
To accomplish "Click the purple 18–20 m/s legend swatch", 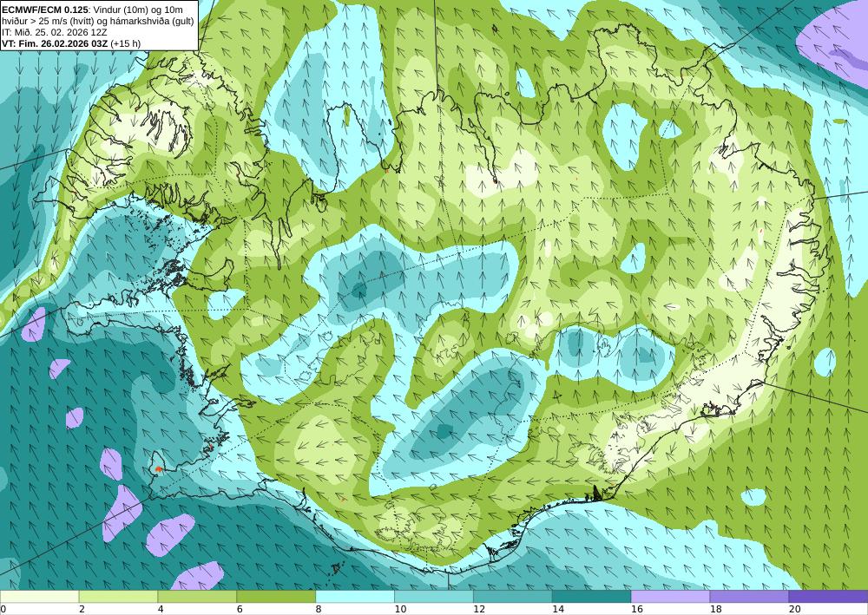I will point(750,597).
